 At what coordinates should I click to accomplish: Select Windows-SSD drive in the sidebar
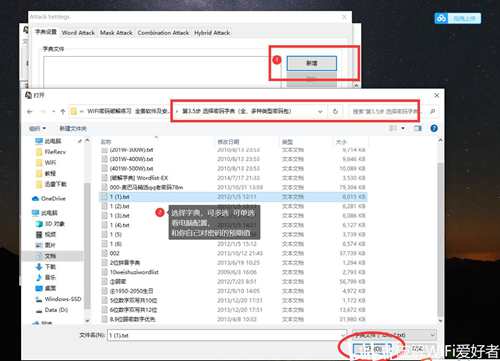[58, 299]
